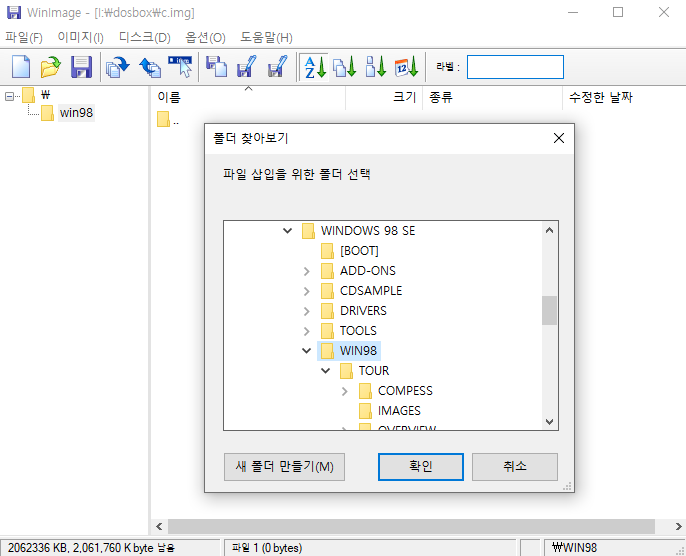
Task: Click the ₩WIN98 path in status bar
Action: pyautogui.click(x=574, y=548)
